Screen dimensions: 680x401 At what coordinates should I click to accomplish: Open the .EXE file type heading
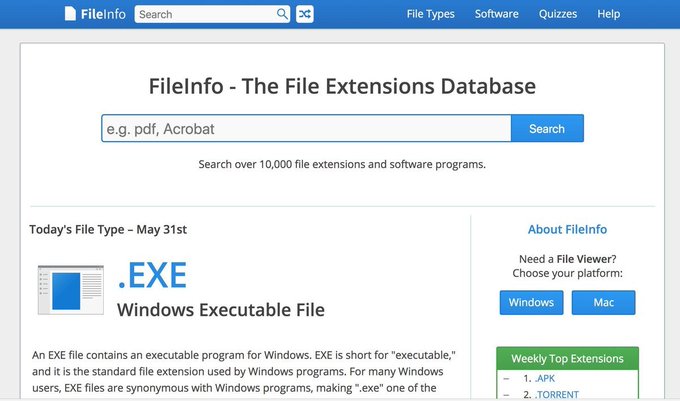pos(152,274)
